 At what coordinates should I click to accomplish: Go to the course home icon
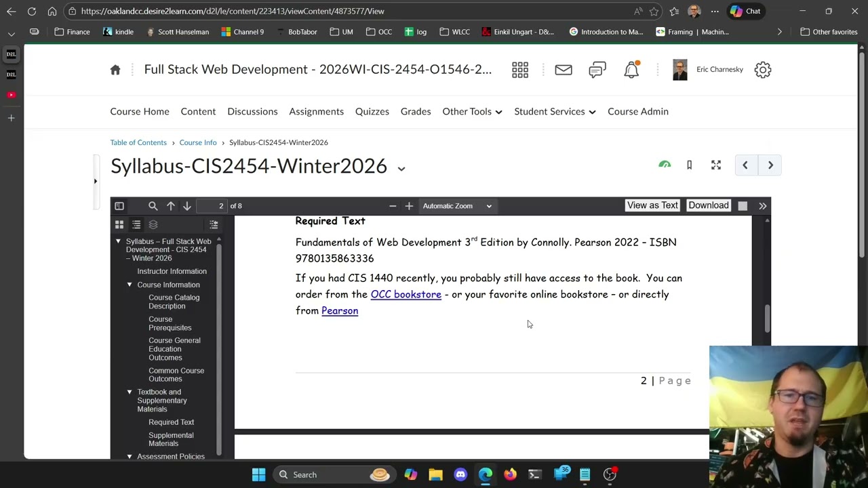coord(115,70)
